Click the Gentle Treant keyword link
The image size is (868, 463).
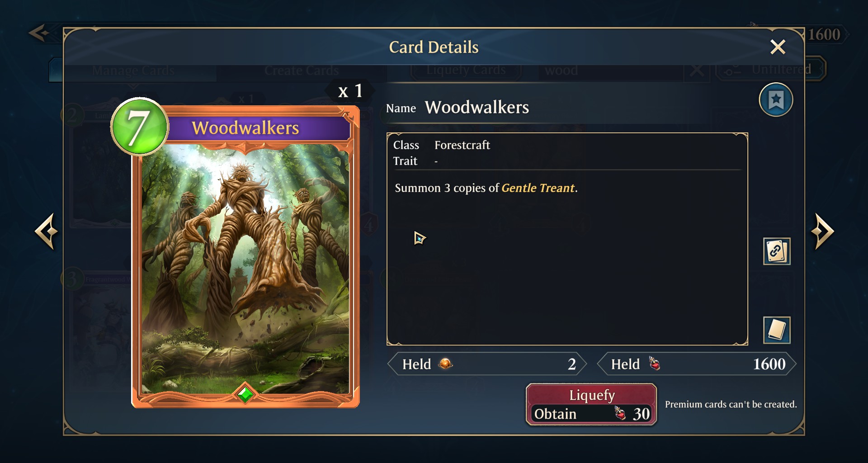(538, 188)
